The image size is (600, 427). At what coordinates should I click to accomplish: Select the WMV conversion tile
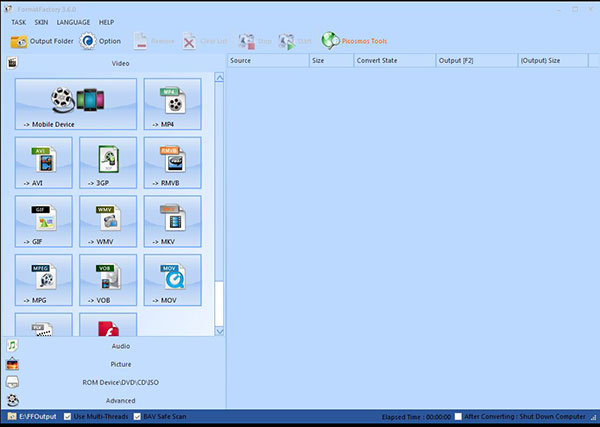coord(108,221)
